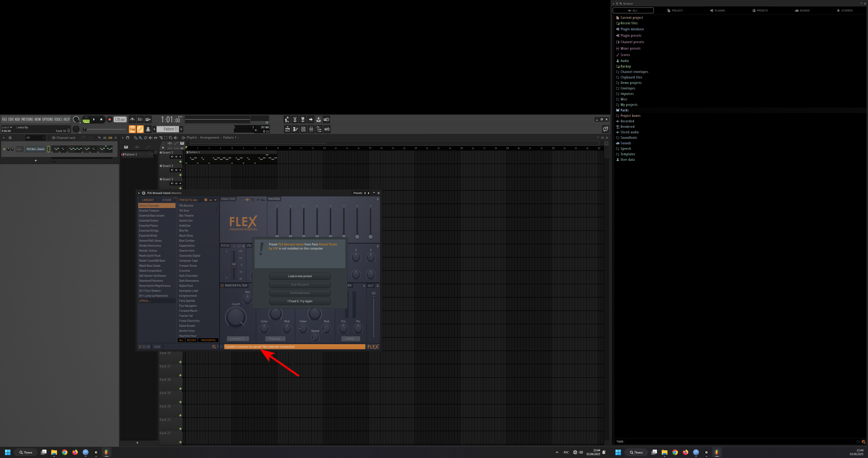Open the Limiter type dropdown
The height and width of the screenshot is (458, 868).
click(x=351, y=339)
